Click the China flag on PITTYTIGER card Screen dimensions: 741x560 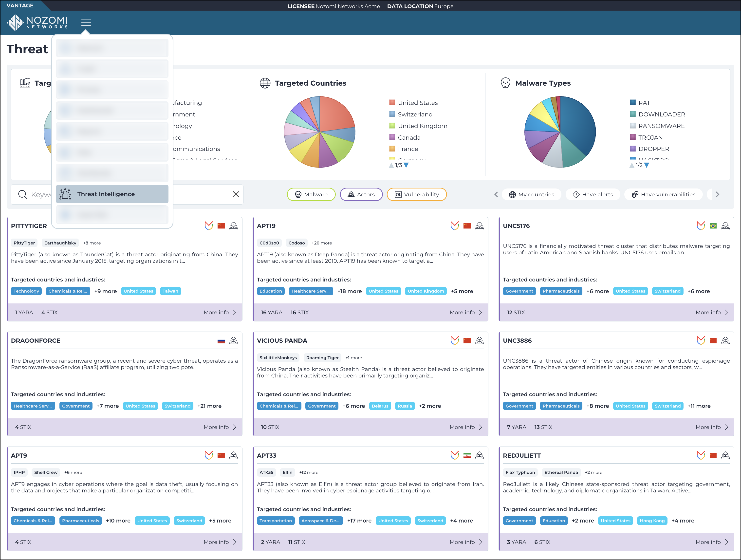click(x=221, y=226)
